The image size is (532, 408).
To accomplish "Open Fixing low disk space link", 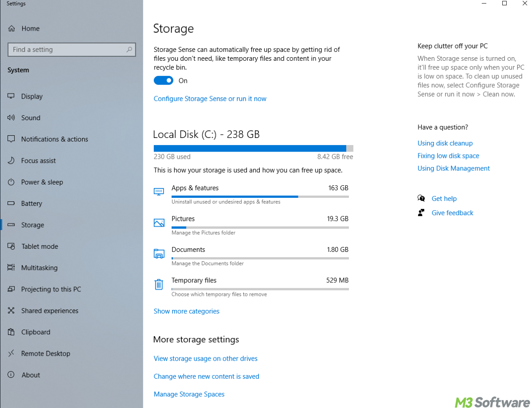I will point(448,156).
